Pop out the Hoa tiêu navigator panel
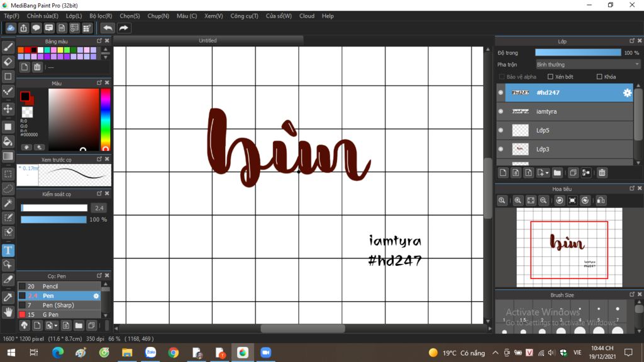 [x=631, y=189]
